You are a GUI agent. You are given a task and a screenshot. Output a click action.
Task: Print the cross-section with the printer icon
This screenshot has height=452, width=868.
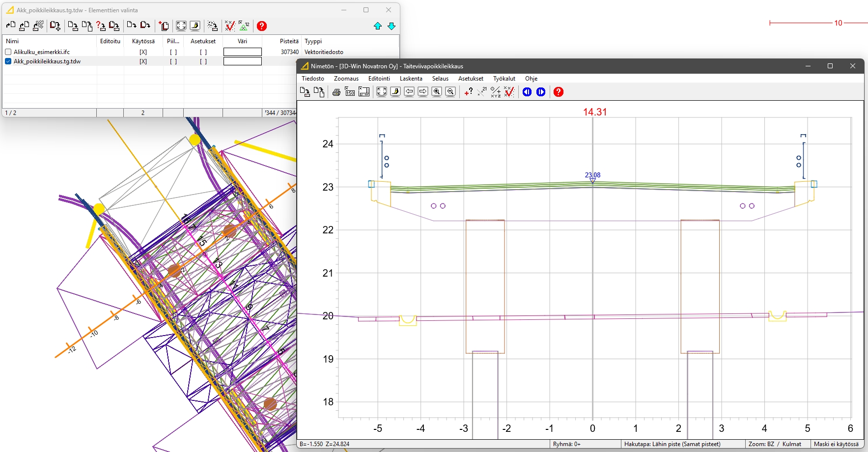coord(336,92)
